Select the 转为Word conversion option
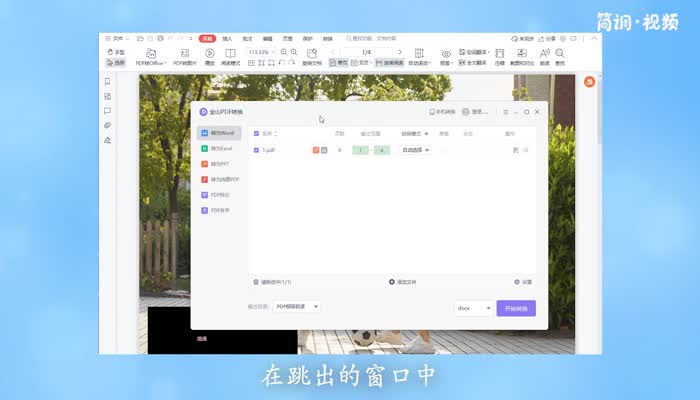Image resolution: width=700 pixels, height=400 pixels. point(219,132)
